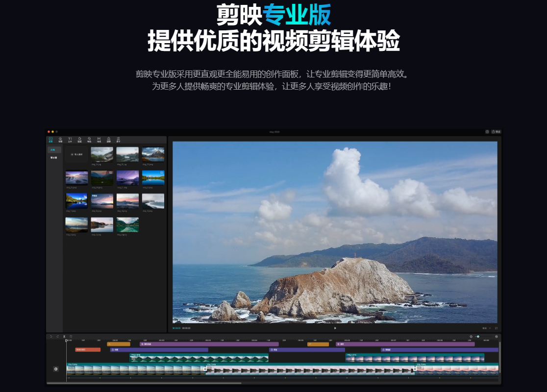The height and width of the screenshot is (392, 547).
Task: Select the first purple effect clip on the timeline
Action: click(209, 344)
